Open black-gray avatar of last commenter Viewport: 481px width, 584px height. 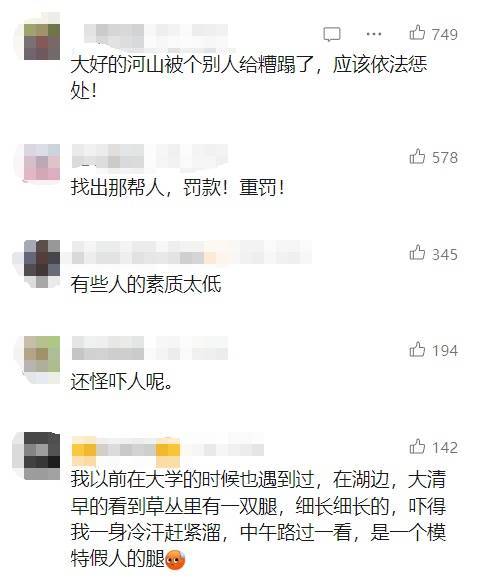pos(42,450)
